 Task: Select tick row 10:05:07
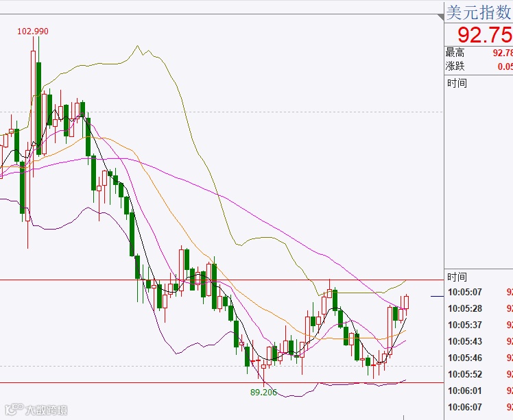pyautogui.click(x=479, y=292)
